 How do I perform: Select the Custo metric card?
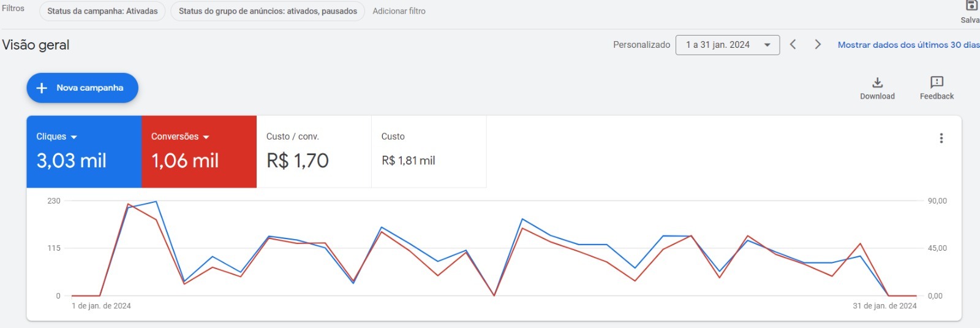point(429,151)
